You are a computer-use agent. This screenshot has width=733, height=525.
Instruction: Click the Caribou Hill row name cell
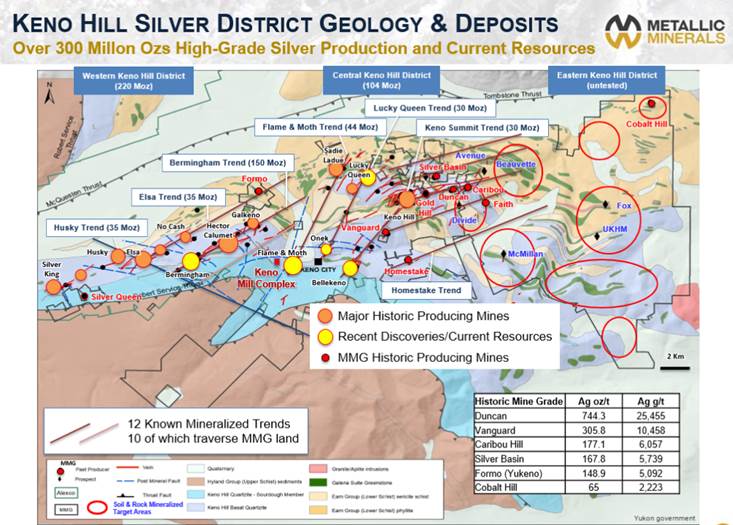pos(519,444)
